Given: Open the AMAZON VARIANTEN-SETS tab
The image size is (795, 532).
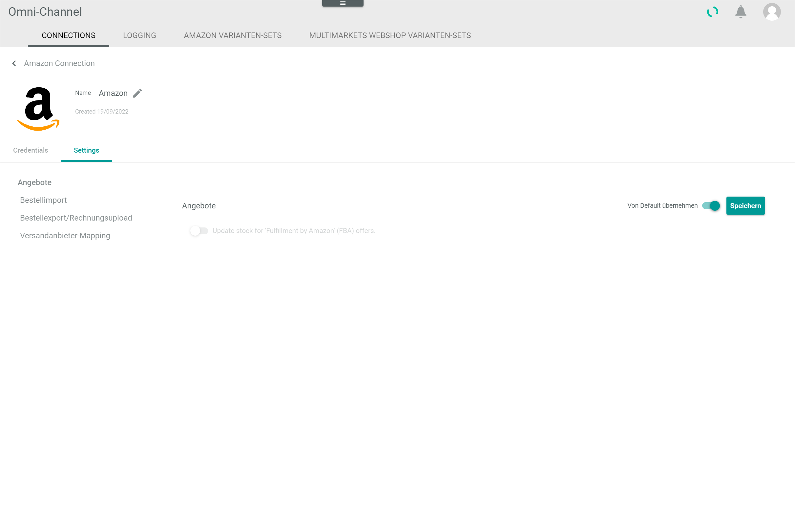Looking at the screenshot, I should pyautogui.click(x=233, y=35).
